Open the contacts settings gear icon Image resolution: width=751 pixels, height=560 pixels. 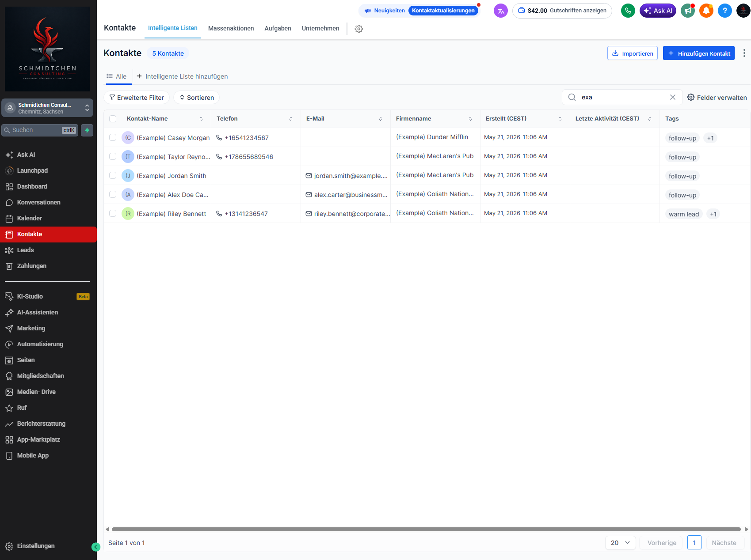(x=359, y=29)
